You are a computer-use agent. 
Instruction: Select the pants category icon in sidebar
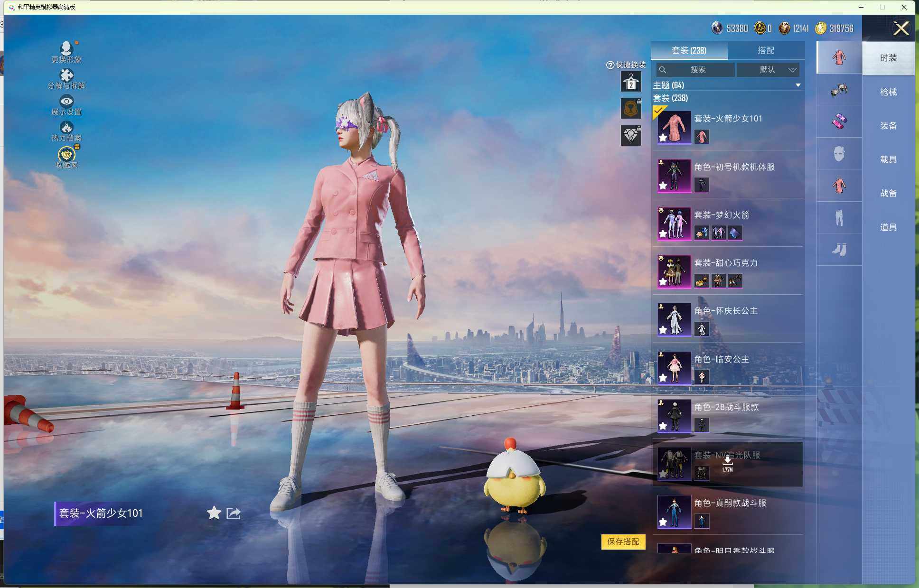[x=839, y=218]
